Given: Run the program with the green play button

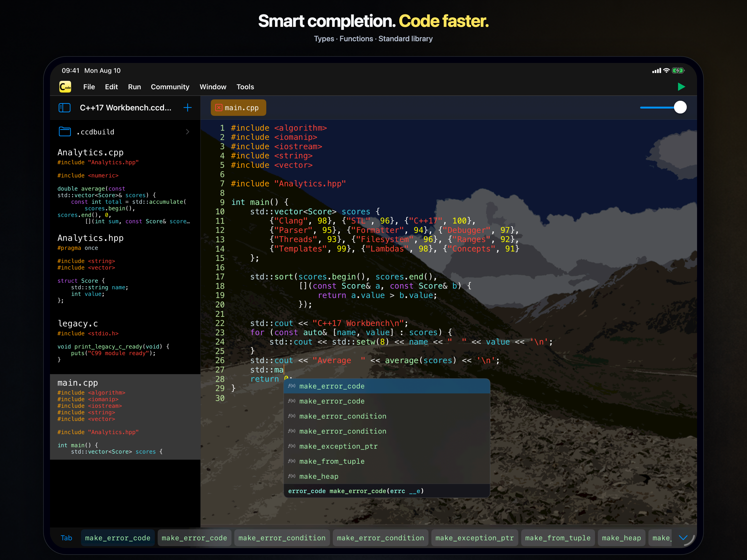Looking at the screenshot, I should click(x=681, y=87).
